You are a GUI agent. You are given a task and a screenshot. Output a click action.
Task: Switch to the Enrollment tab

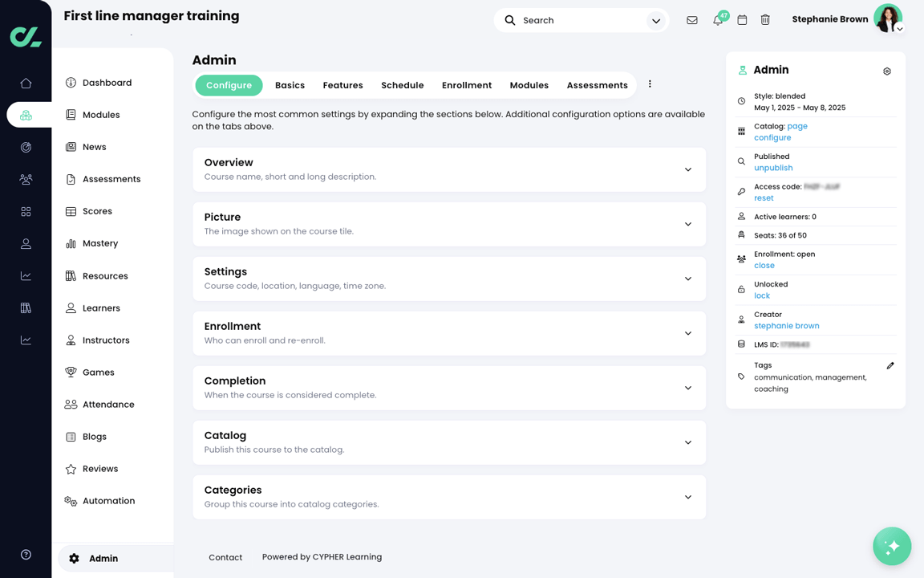467,85
